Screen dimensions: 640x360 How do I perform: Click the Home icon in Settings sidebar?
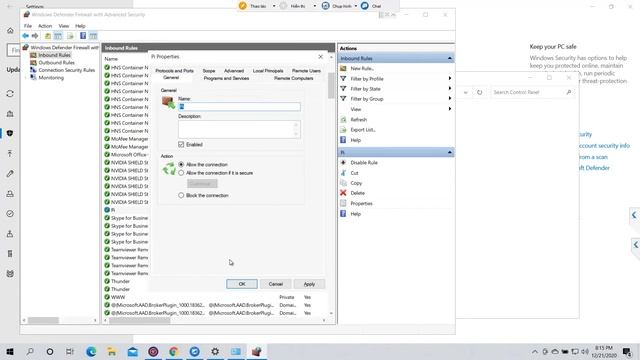click(x=10, y=31)
